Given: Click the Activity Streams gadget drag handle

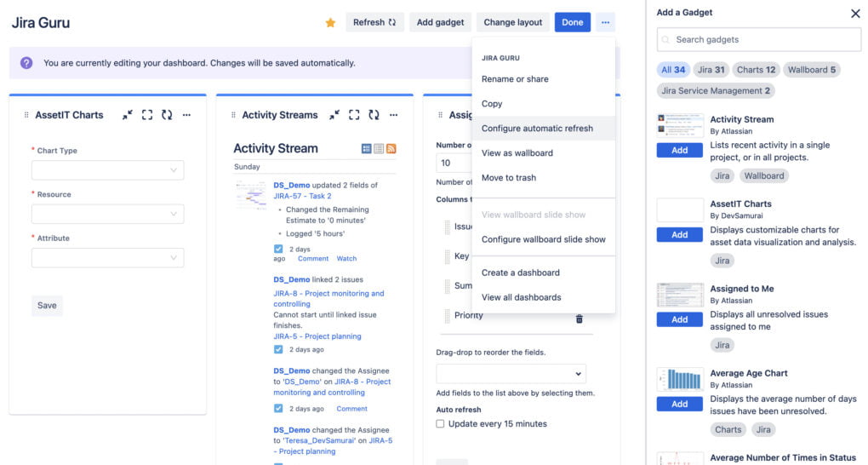Looking at the screenshot, I should (233, 115).
